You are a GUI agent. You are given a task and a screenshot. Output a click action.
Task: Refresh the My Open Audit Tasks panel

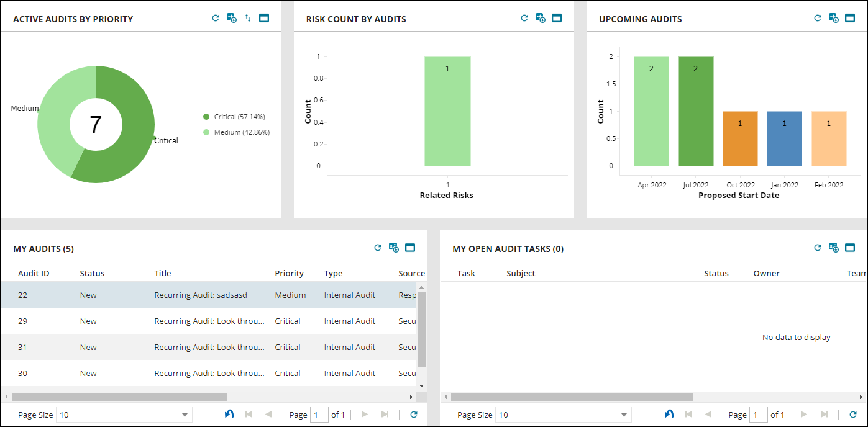817,247
